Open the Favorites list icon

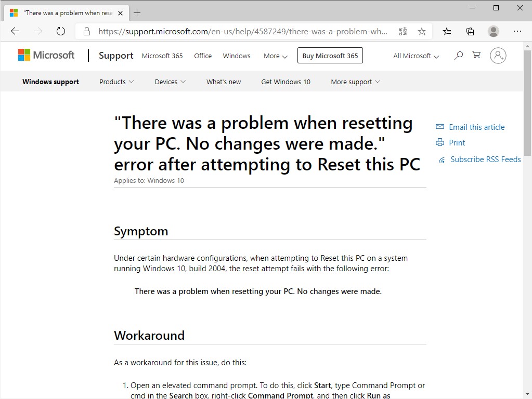coord(447,32)
